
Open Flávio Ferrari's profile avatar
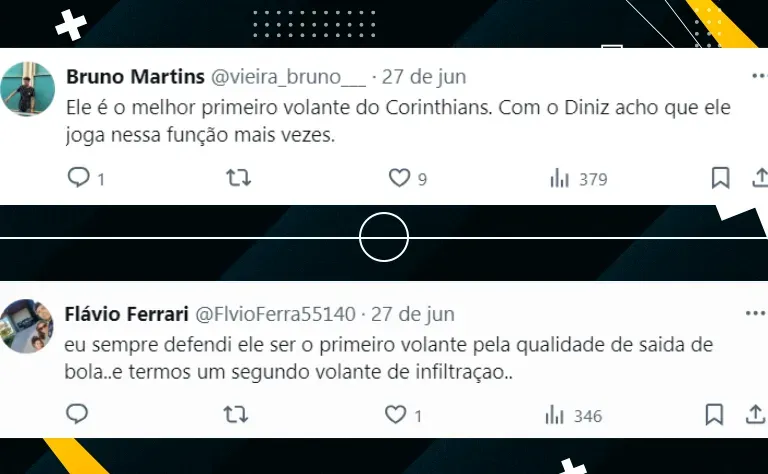[26, 326]
